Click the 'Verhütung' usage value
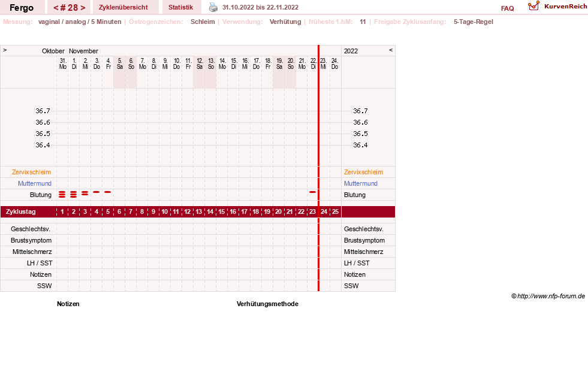 (285, 22)
